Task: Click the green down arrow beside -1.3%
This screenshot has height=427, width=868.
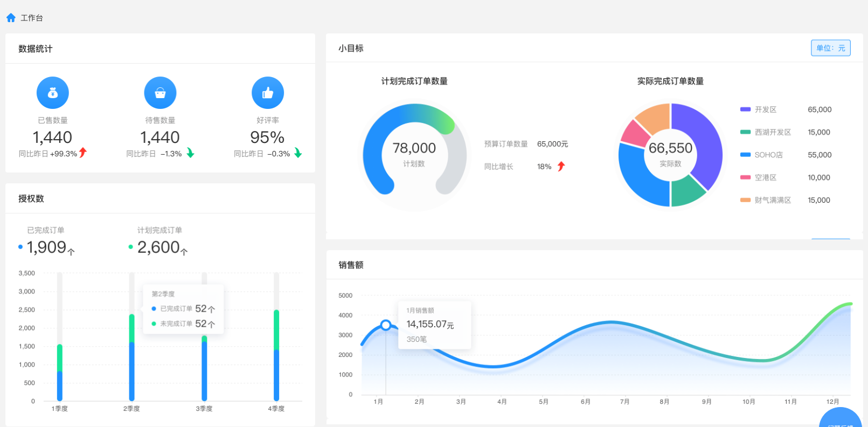Action: point(190,153)
